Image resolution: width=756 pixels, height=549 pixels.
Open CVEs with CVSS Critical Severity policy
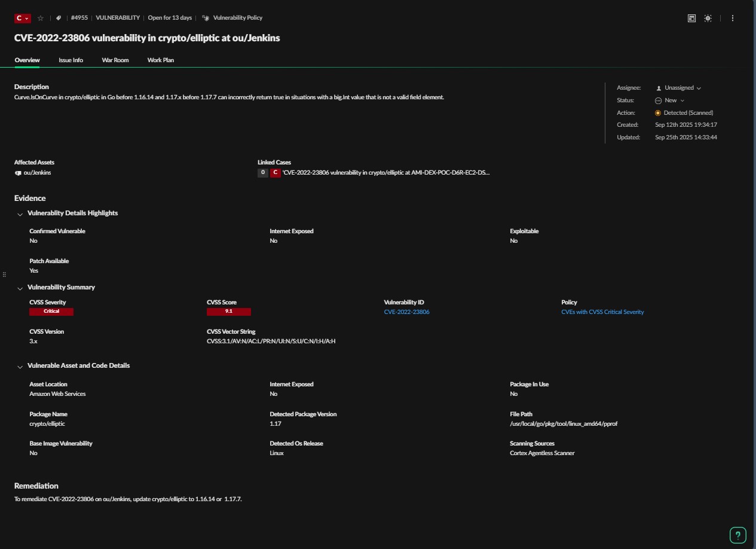click(x=602, y=312)
